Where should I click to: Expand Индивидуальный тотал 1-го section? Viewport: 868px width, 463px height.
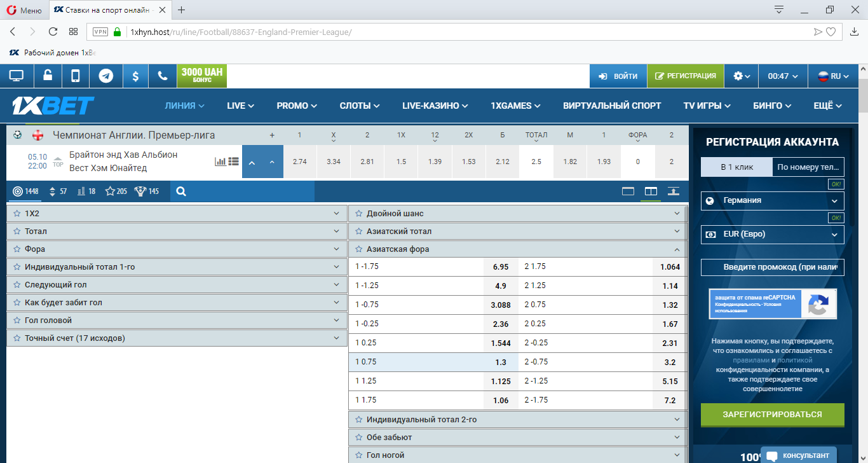pos(177,267)
